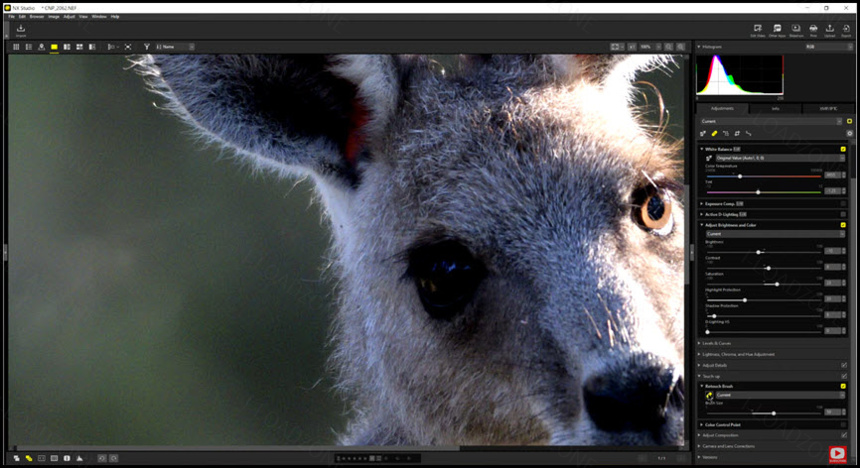Collapse the Histogram panel
Screen dimensions: 860x468
[699, 47]
